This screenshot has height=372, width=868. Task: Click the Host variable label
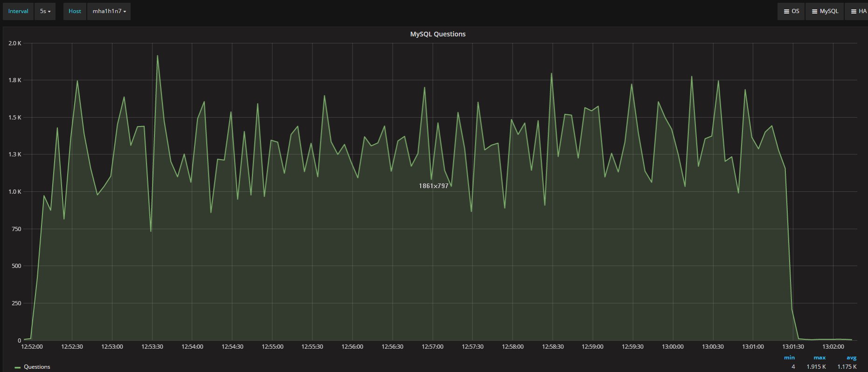pos(75,11)
